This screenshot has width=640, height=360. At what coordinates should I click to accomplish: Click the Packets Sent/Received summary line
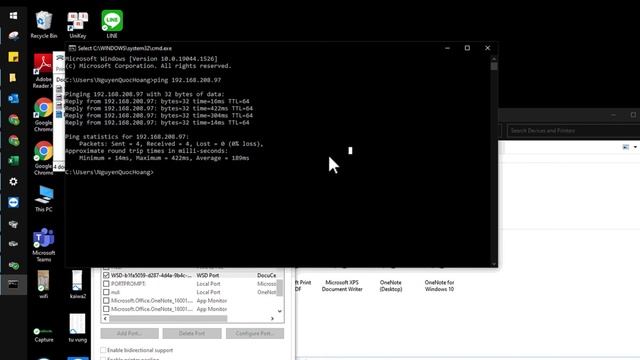click(x=171, y=144)
